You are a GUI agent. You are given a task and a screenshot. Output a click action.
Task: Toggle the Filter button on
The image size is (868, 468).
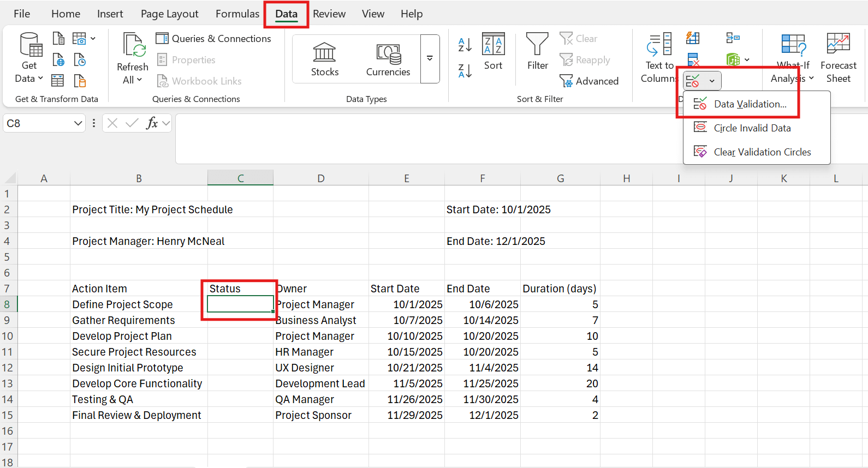pos(537,52)
